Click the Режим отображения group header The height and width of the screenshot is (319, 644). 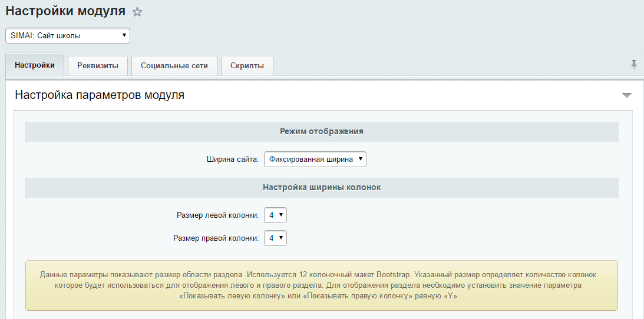click(x=321, y=131)
